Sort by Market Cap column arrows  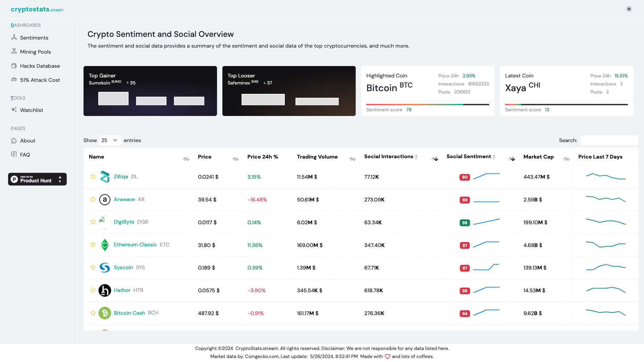567,159
